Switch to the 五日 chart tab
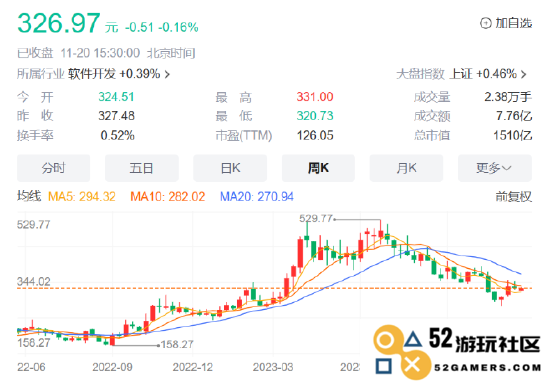 [142, 168]
